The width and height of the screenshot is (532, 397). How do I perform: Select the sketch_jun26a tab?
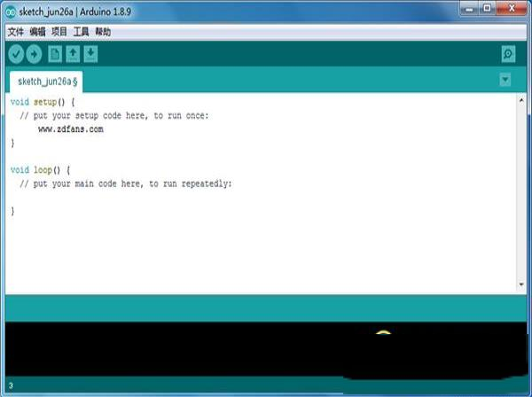(x=46, y=82)
